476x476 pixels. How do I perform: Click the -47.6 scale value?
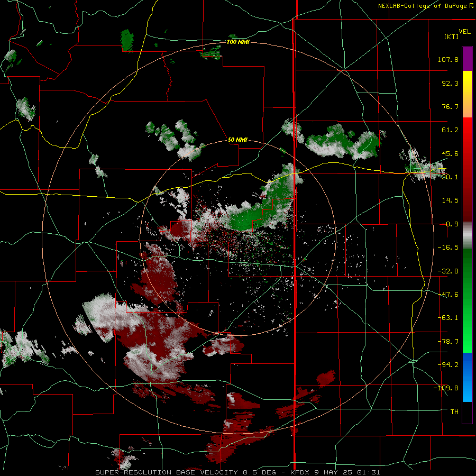coord(448,295)
